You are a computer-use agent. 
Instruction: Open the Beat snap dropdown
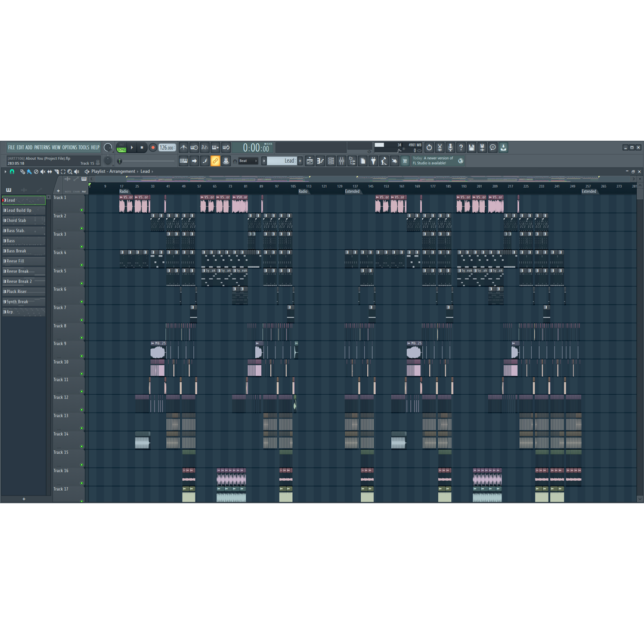[x=248, y=161]
